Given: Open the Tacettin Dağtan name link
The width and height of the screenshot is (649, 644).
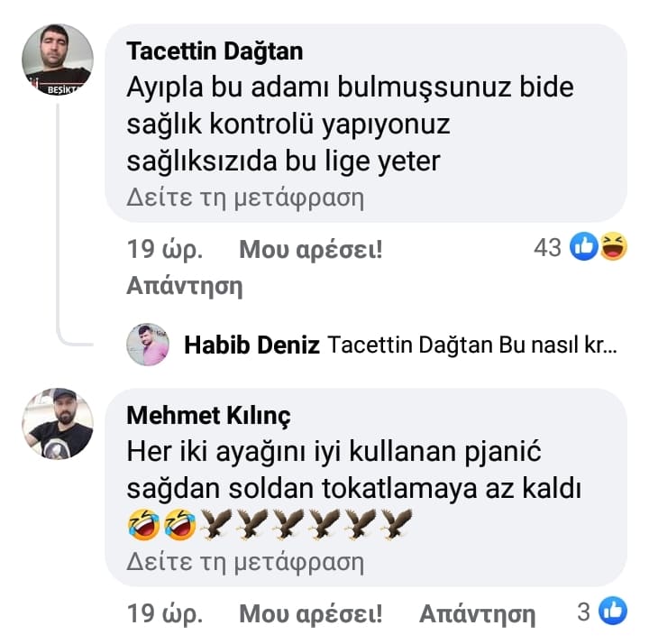Looking at the screenshot, I should pyautogui.click(x=215, y=51).
